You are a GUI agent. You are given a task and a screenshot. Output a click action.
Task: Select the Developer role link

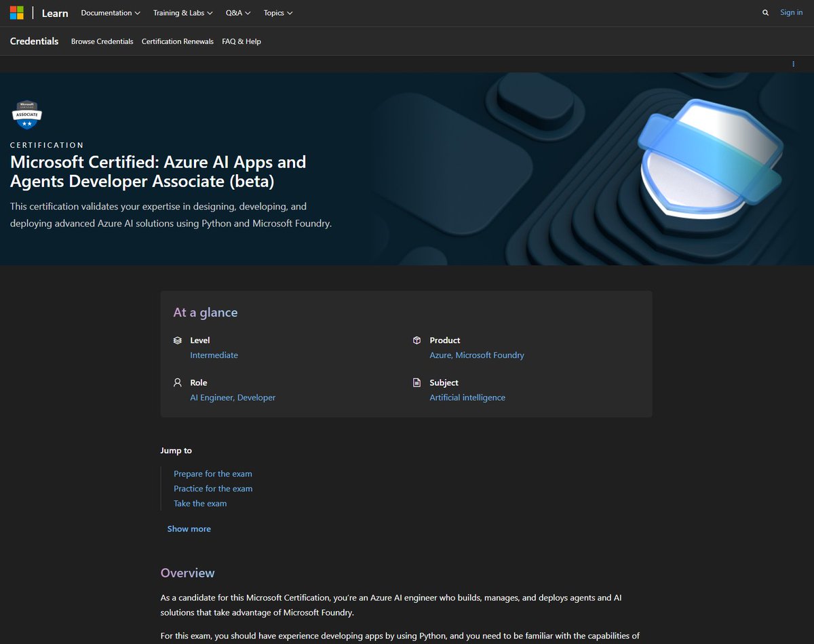(256, 398)
